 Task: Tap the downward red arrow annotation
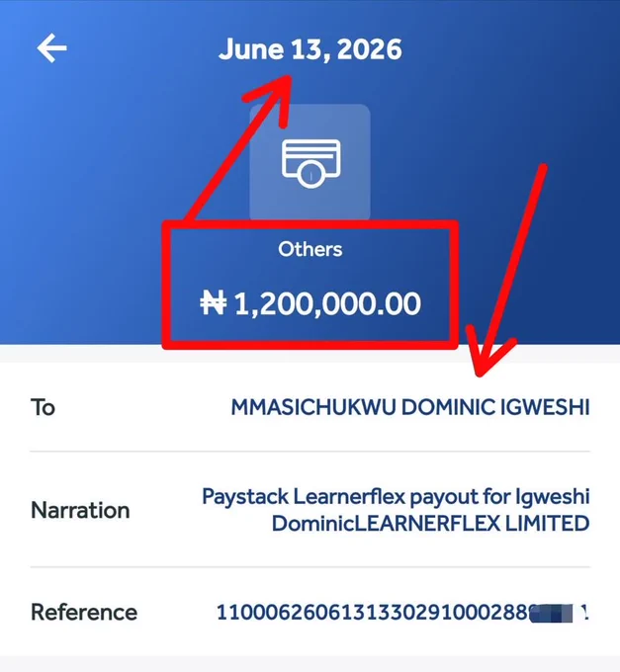pyautogui.click(x=505, y=270)
